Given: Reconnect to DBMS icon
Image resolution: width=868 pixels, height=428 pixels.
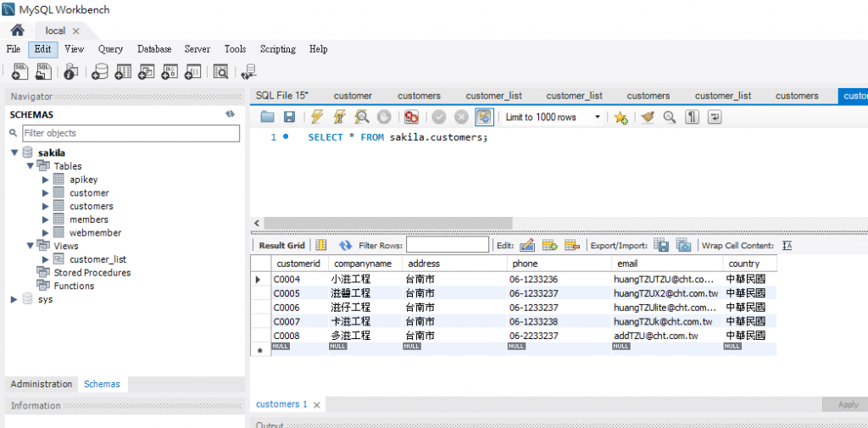Looking at the screenshot, I should [248, 71].
